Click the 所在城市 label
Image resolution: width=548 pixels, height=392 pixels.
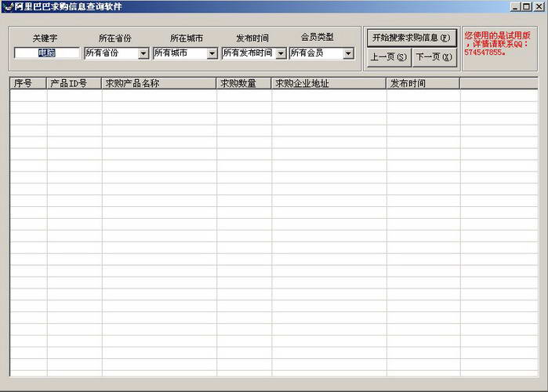pos(187,38)
